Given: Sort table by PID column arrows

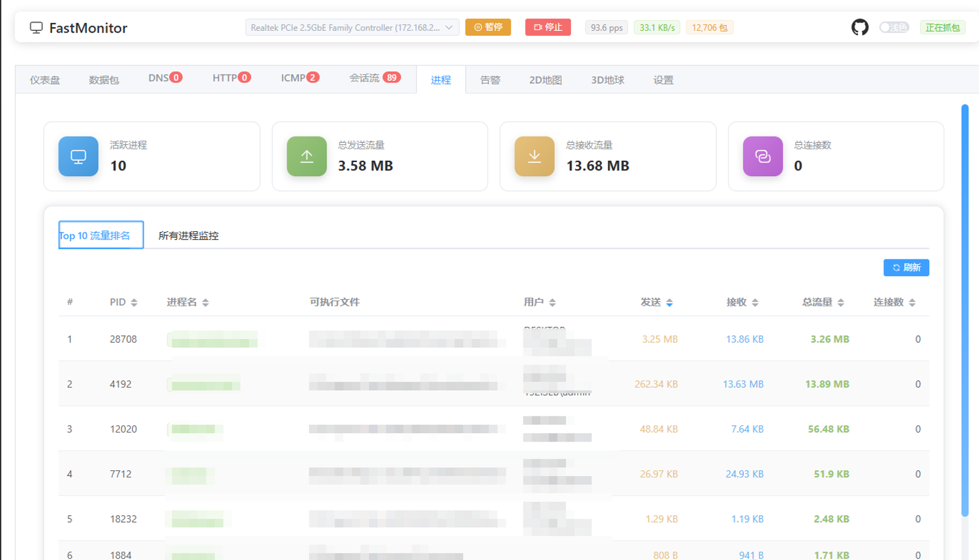Looking at the screenshot, I should click(134, 302).
